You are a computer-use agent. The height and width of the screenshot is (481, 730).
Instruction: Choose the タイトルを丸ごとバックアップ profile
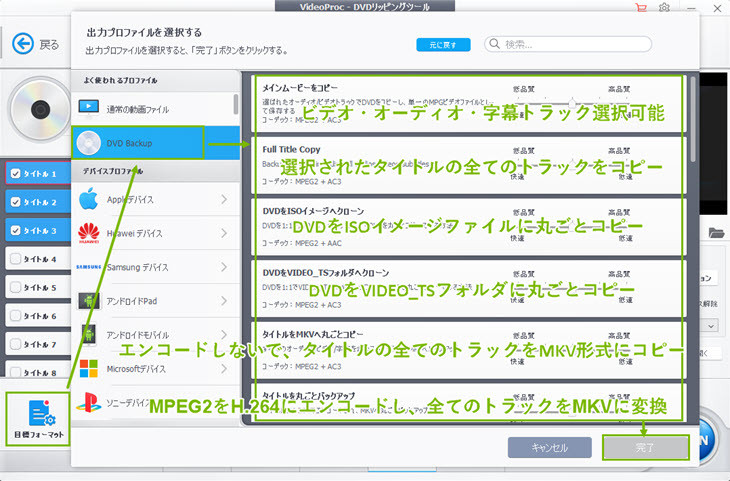468,403
